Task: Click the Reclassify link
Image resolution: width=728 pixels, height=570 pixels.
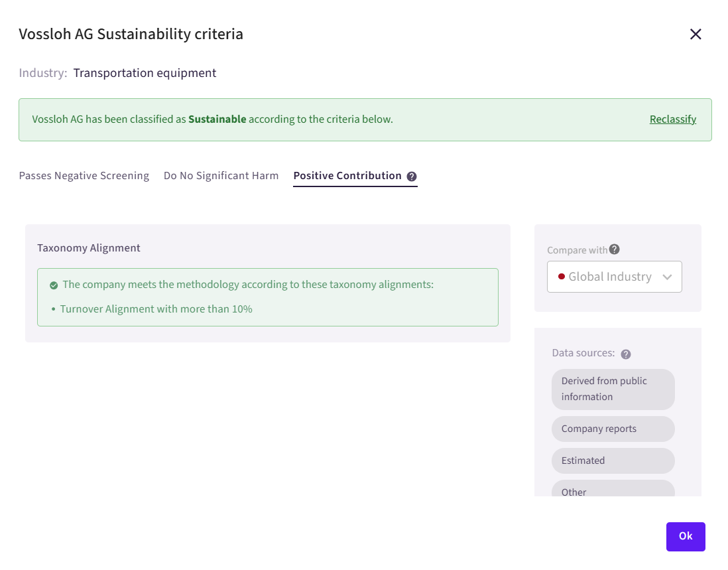Action: [673, 119]
